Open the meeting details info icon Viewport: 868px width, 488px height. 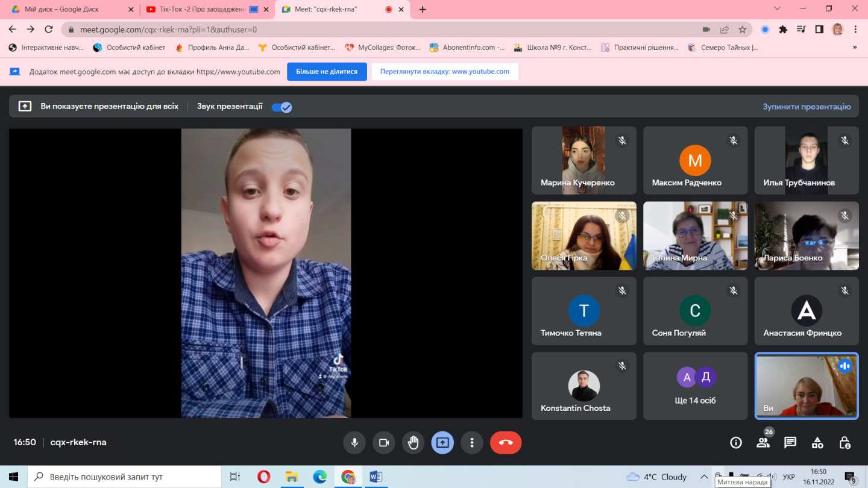click(735, 443)
